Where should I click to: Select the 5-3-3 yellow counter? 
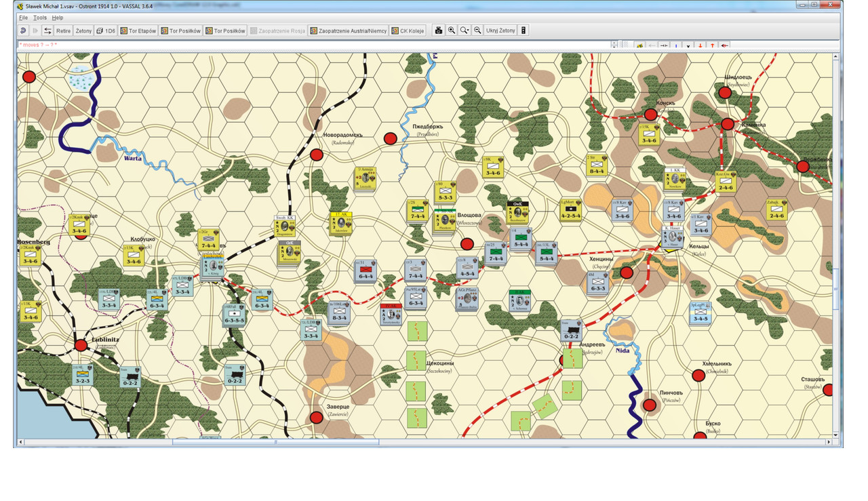point(446,192)
